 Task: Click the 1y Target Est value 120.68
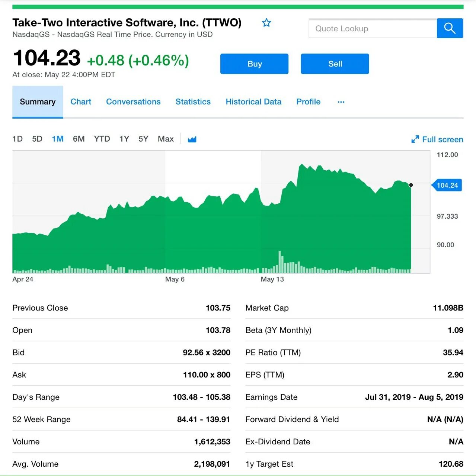(451, 464)
